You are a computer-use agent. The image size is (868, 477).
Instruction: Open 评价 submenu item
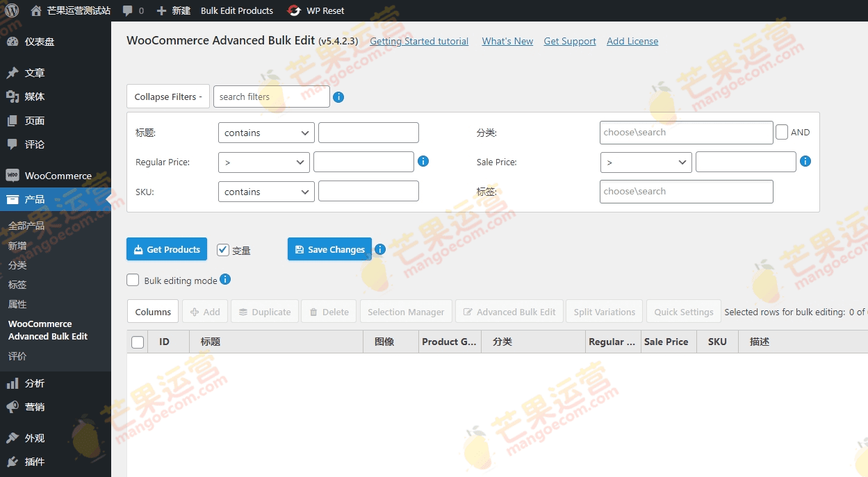[x=17, y=356]
